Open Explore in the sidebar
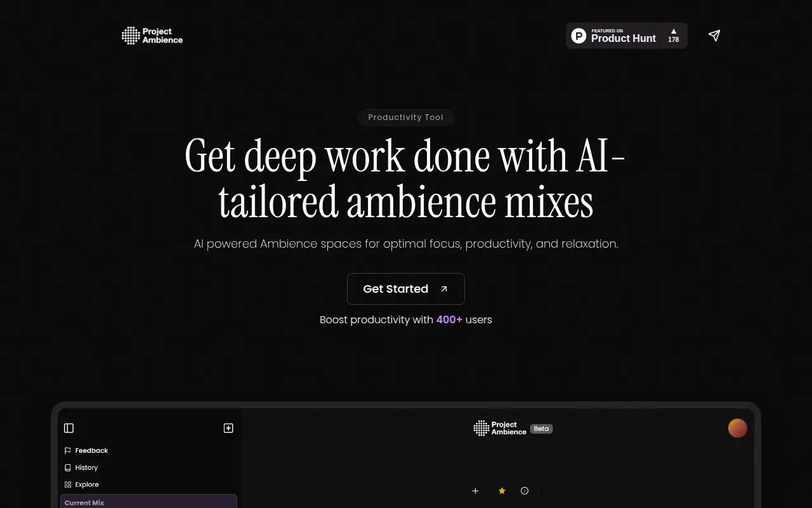Image resolution: width=812 pixels, height=508 pixels. [82, 485]
